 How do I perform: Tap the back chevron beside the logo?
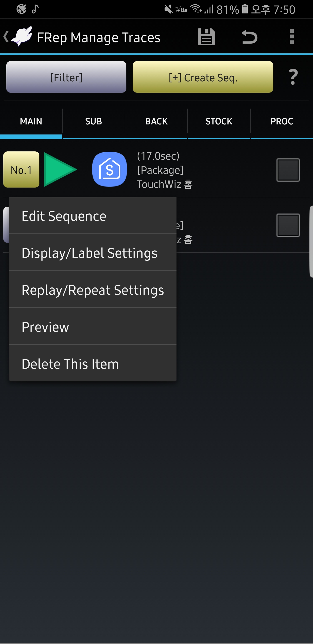(6, 37)
